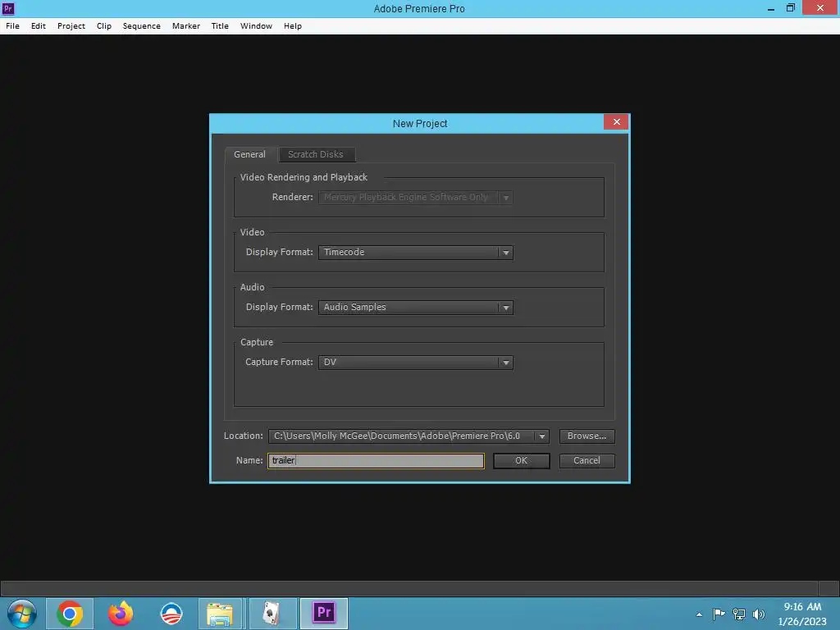Viewport: 840px width, 630px height.
Task: Open the Location path dropdown
Action: point(409,436)
